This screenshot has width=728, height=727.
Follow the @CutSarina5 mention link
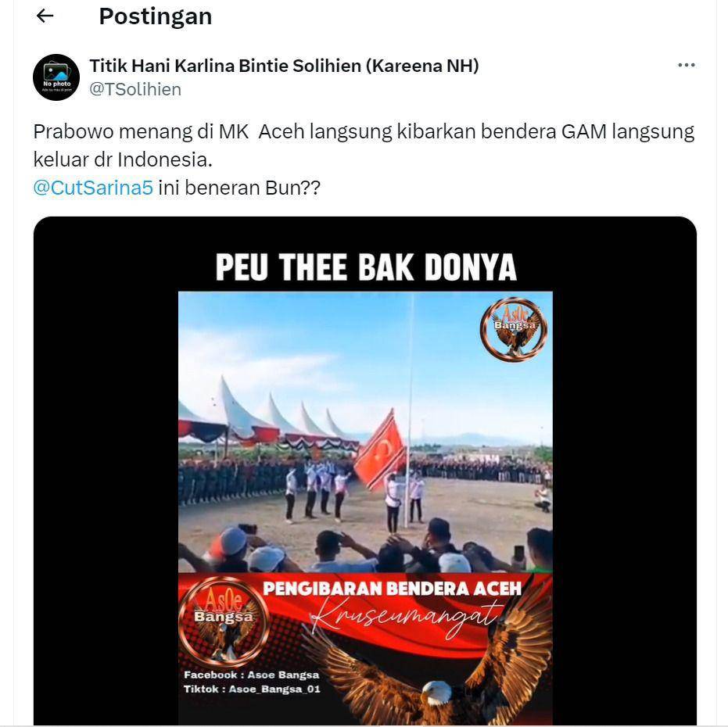[93, 188]
